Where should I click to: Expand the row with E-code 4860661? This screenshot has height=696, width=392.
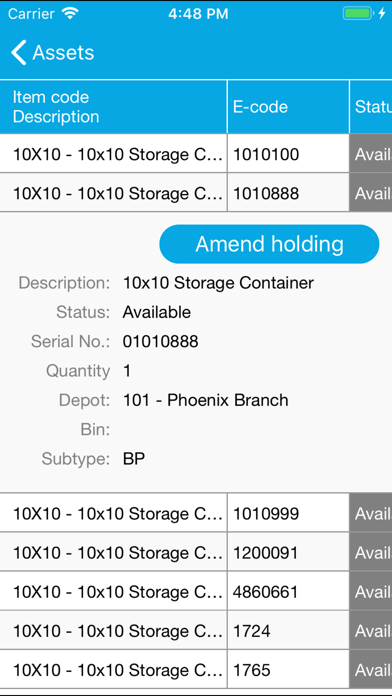[x=196, y=591]
